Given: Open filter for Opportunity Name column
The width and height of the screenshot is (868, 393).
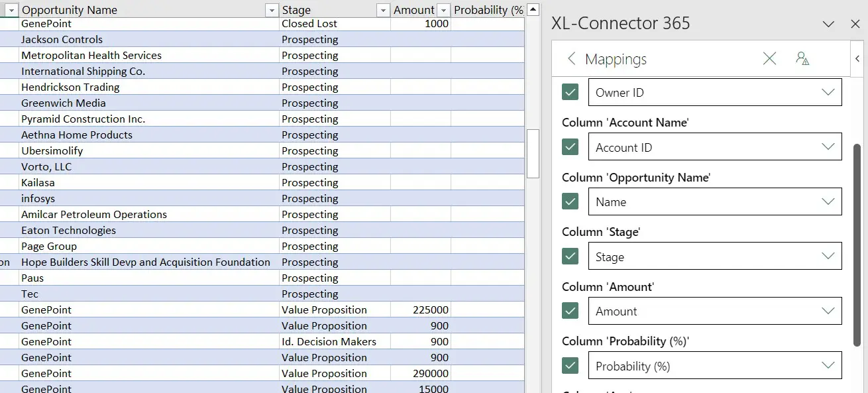Looking at the screenshot, I should pos(271,11).
